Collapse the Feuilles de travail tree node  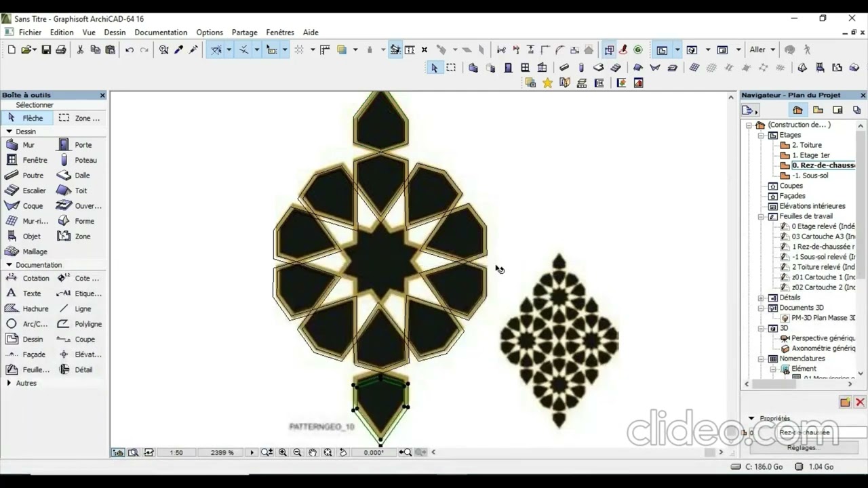pyautogui.click(x=761, y=216)
